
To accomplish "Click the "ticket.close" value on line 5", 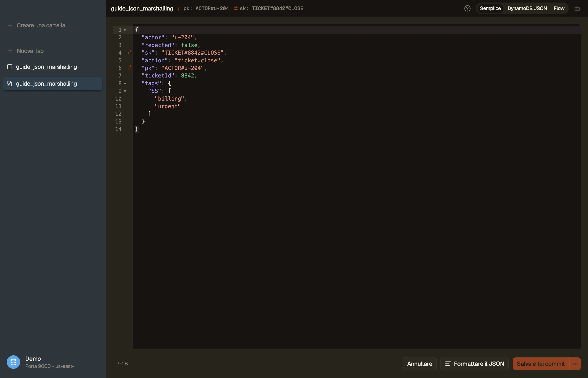I will click(x=197, y=60).
